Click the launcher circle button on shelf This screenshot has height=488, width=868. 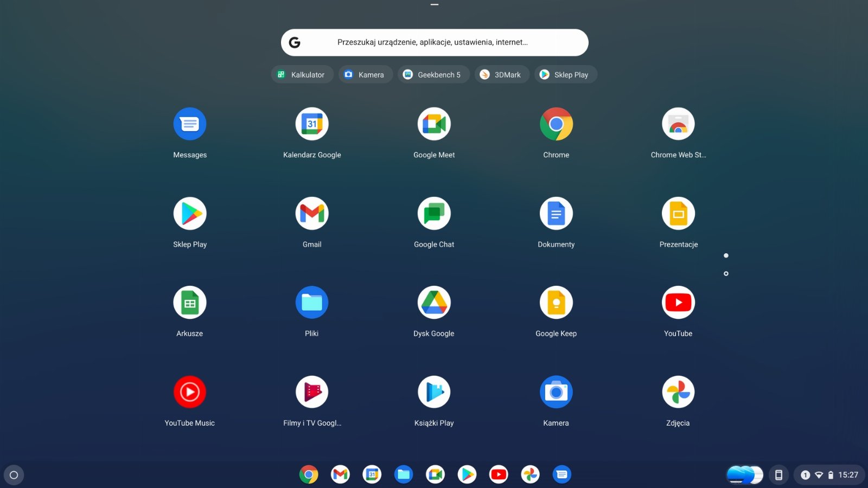point(14,475)
